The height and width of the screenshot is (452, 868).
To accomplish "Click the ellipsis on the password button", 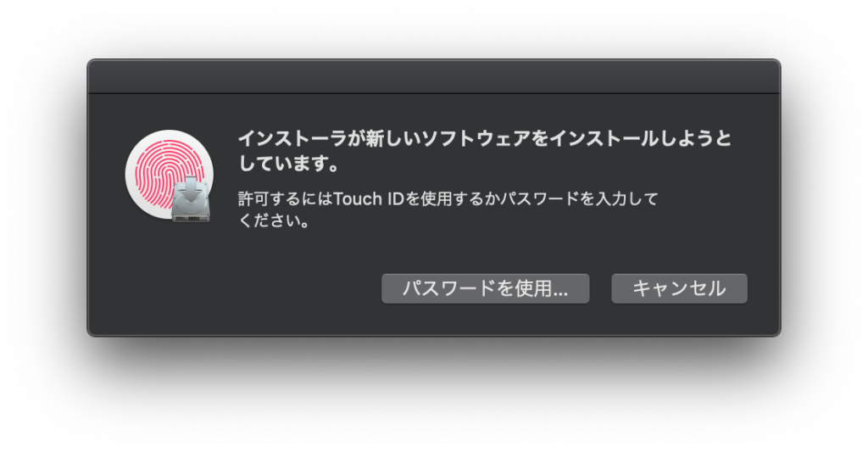I will [x=561, y=293].
